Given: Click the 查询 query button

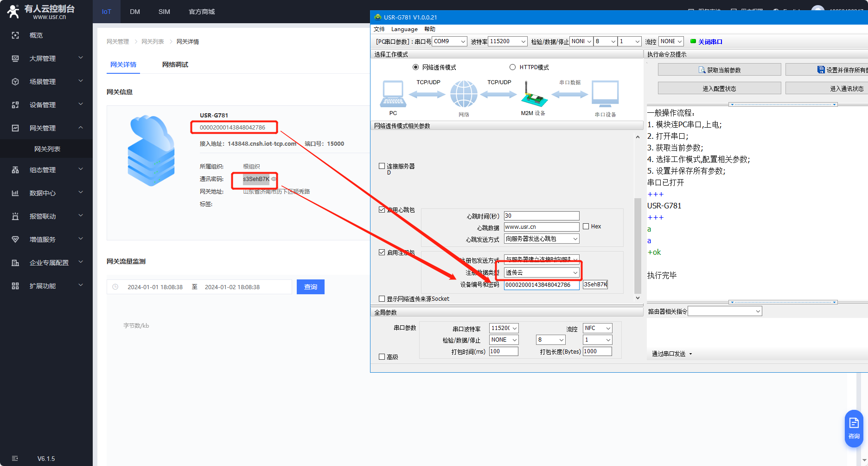Looking at the screenshot, I should point(310,287).
